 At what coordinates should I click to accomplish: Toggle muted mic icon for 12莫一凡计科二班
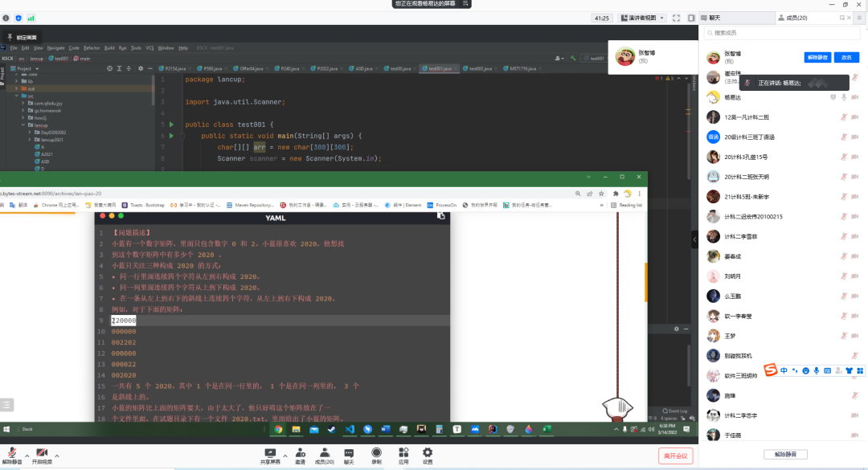[x=844, y=117]
